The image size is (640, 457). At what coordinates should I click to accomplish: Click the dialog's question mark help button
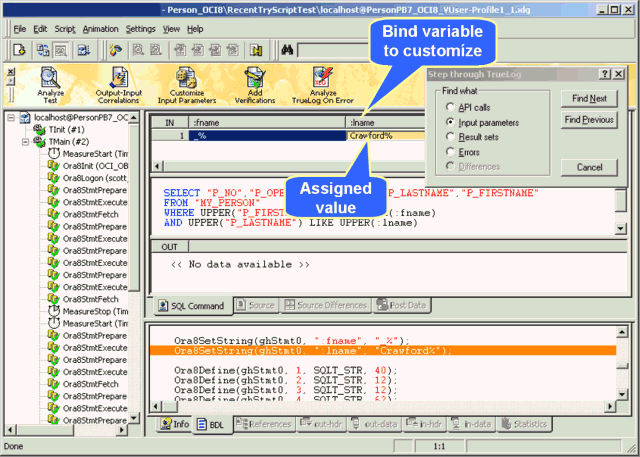(604, 74)
